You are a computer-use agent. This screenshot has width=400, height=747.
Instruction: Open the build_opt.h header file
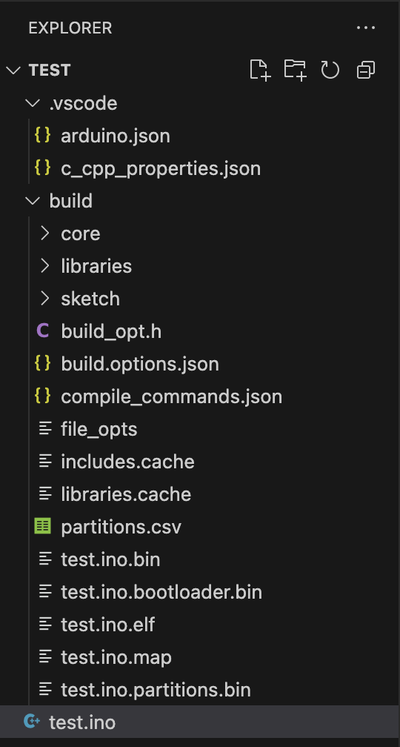pos(200,331)
